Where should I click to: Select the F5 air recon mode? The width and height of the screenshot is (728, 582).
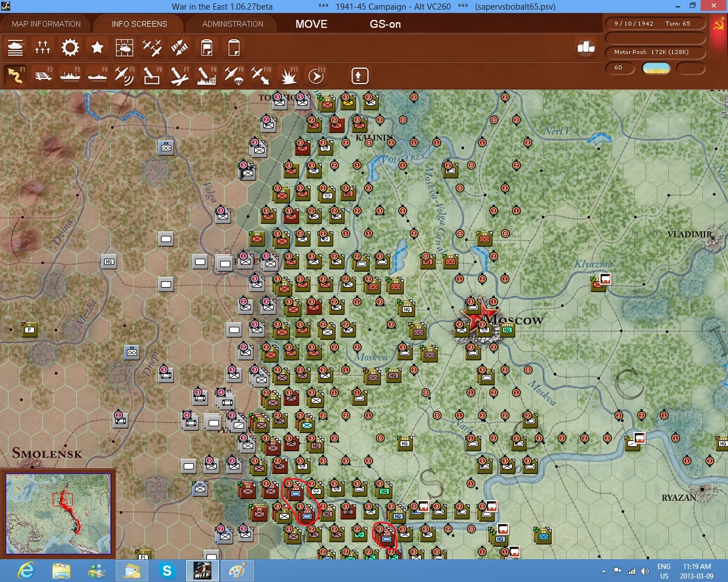tap(125, 76)
